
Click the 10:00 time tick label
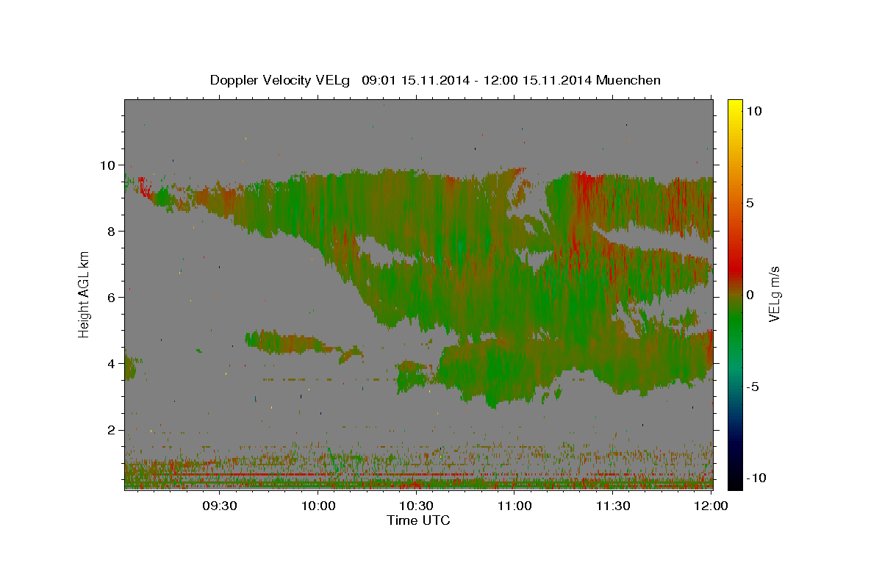(318, 506)
